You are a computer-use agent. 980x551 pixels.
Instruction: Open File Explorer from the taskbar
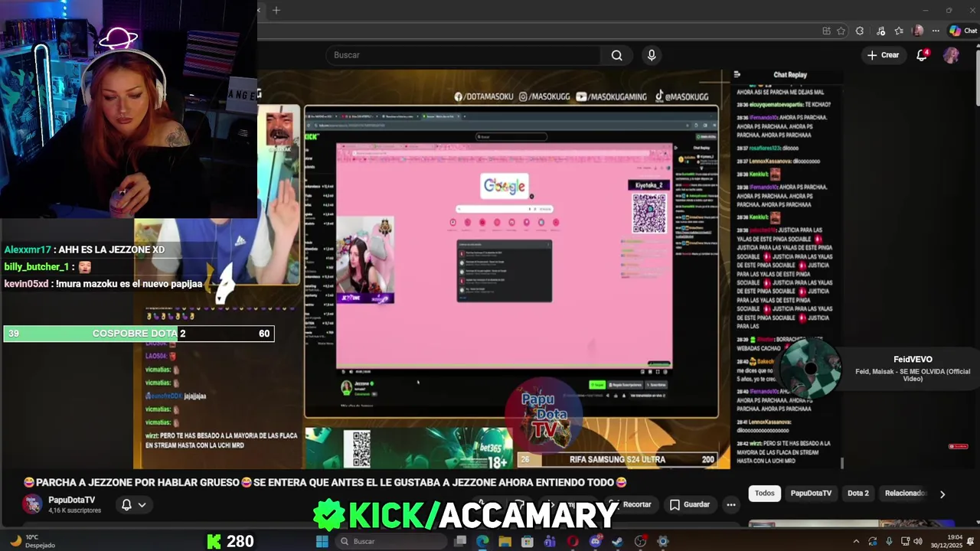click(x=505, y=541)
